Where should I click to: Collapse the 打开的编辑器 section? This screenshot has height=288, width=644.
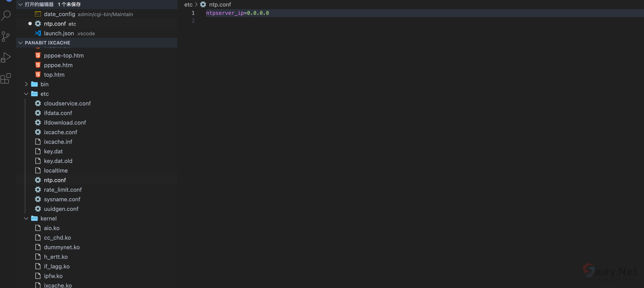pos(20,4)
